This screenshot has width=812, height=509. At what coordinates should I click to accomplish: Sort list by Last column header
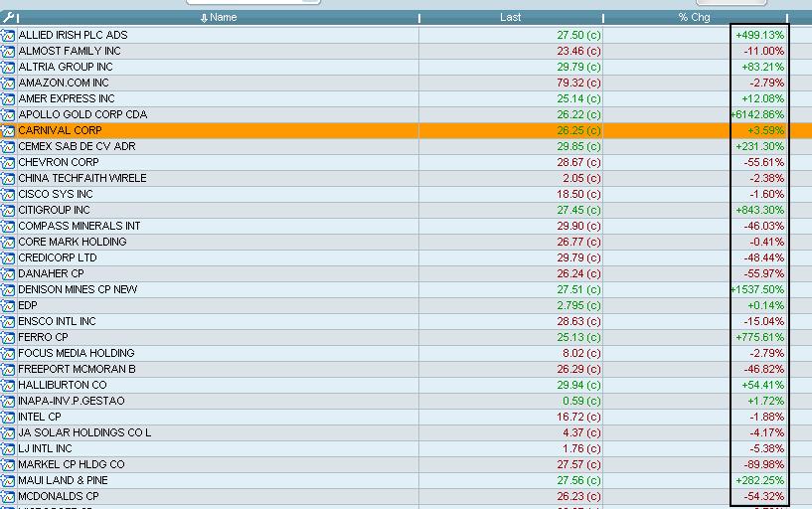point(510,18)
